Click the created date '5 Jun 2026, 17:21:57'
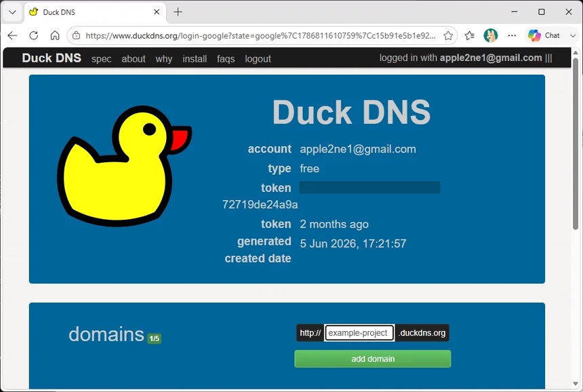The width and height of the screenshot is (583, 392). [353, 243]
